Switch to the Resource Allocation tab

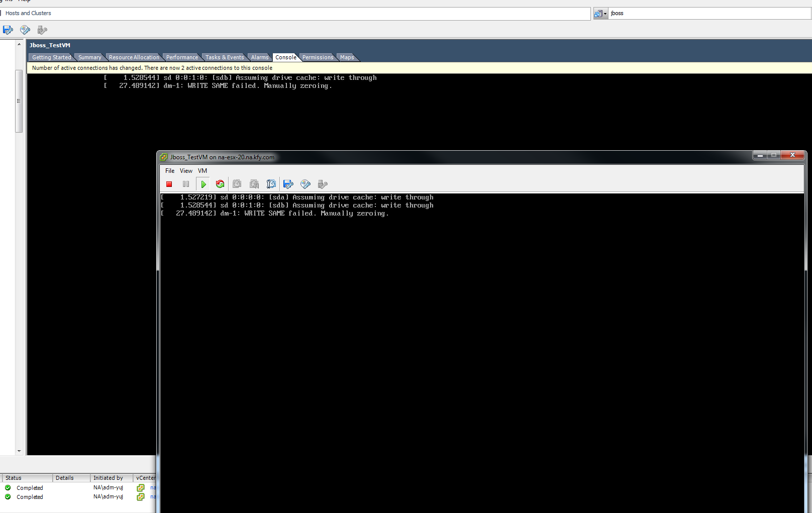(134, 57)
